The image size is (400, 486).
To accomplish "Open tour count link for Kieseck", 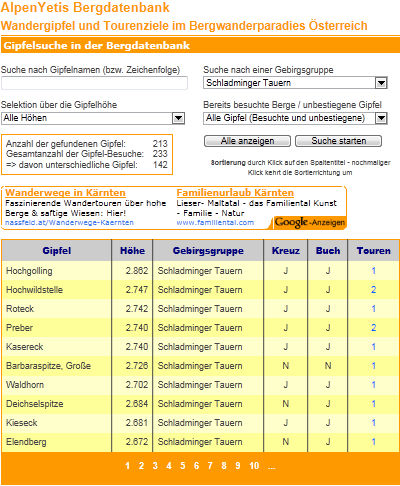I will 374,423.
